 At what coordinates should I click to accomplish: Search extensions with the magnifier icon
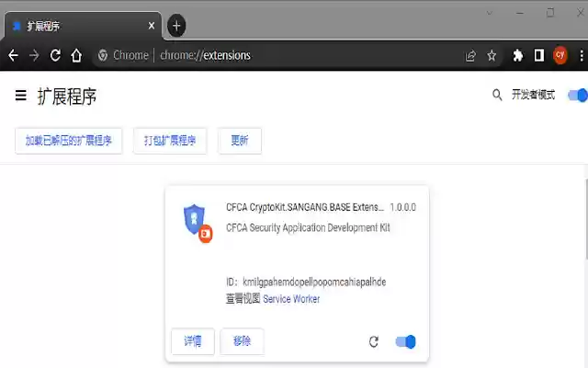[x=497, y=95]
